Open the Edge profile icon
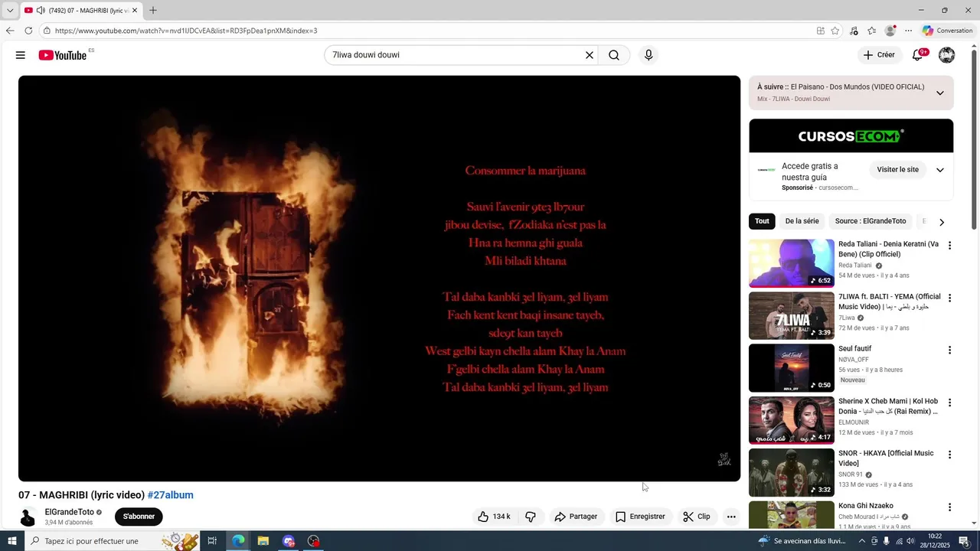 coord(890,31)
